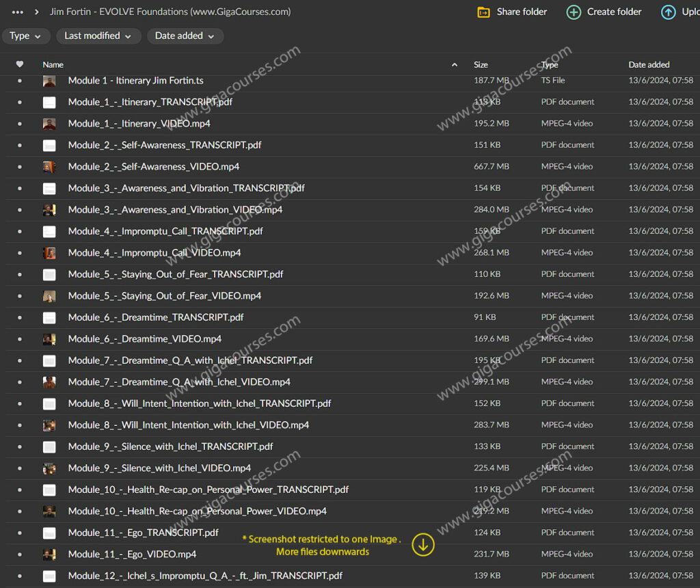The image size is (700, 588).
Task: Click the Upload arrow icon
Action: tap(668, 12)
